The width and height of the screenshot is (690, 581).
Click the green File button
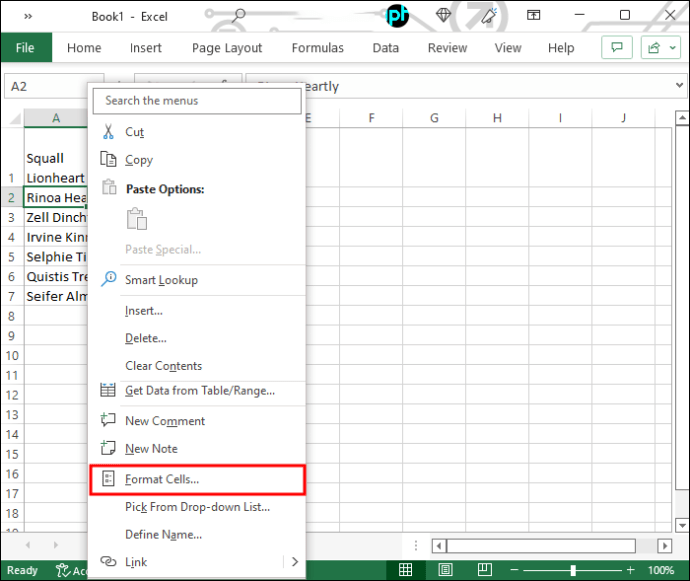click(26, 47)
